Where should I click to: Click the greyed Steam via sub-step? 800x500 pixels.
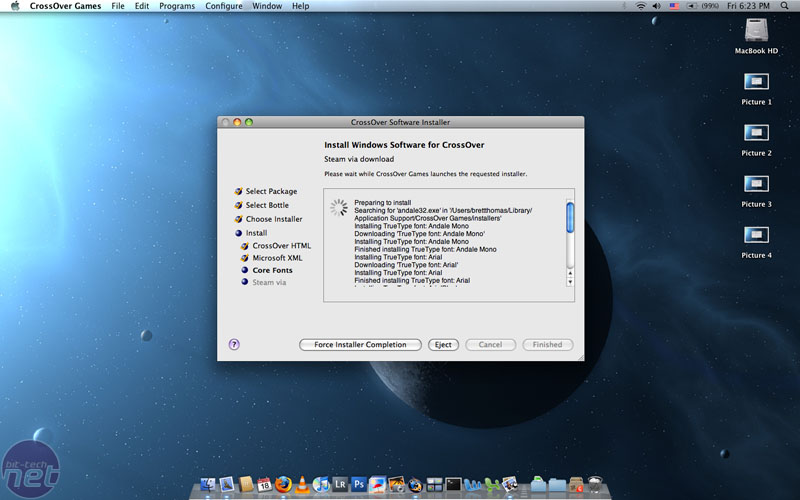[264, 283]
